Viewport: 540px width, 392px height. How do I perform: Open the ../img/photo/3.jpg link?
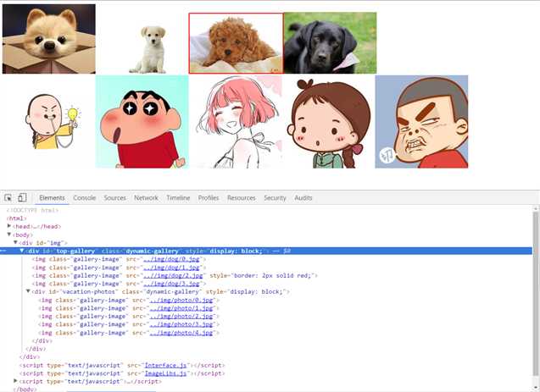(x=181, y=324)
